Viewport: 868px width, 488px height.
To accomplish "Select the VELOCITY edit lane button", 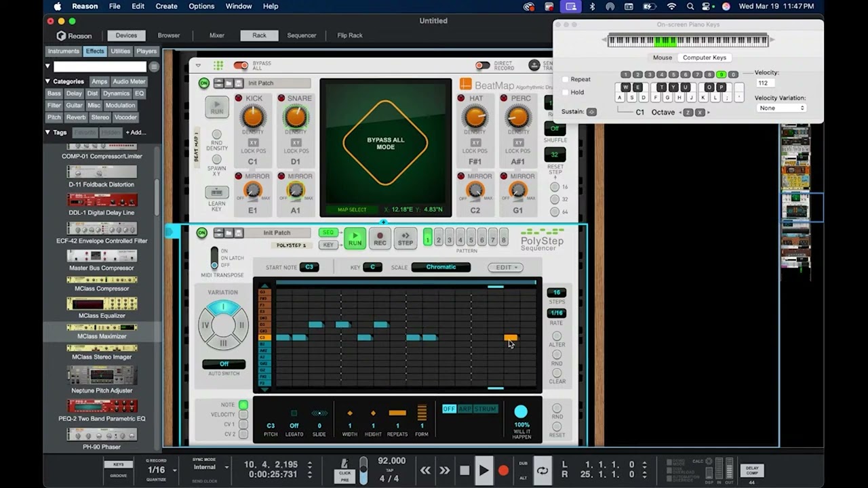I will click(x=243, y=415).
